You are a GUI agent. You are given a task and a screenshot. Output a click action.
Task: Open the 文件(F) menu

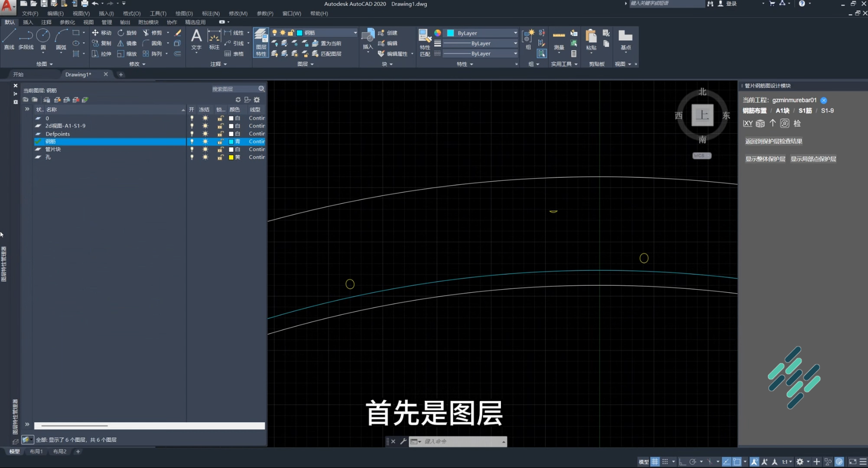pos(30,14)
